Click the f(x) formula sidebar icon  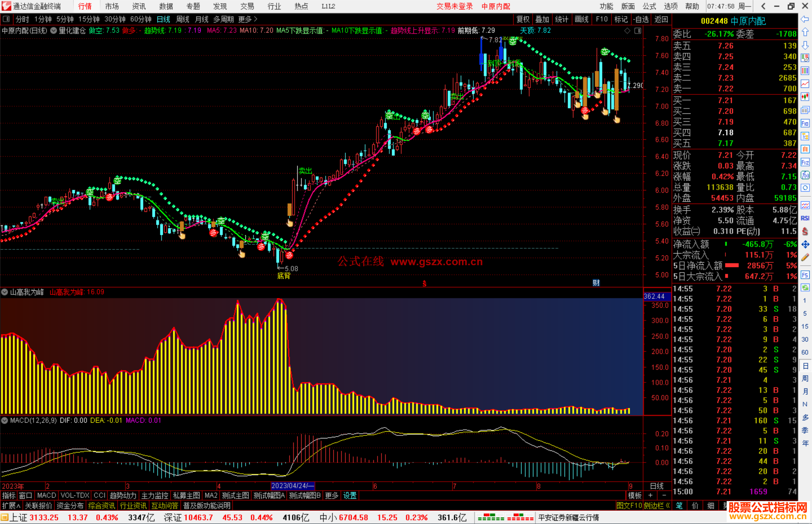(805, 175)
